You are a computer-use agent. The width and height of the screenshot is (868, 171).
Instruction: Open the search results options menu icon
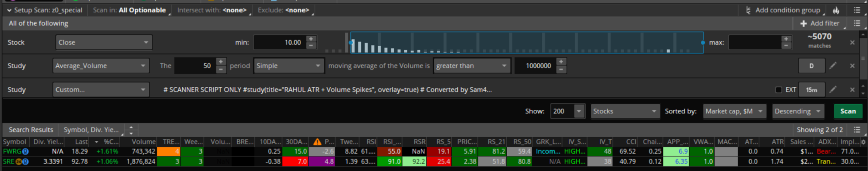857,130
